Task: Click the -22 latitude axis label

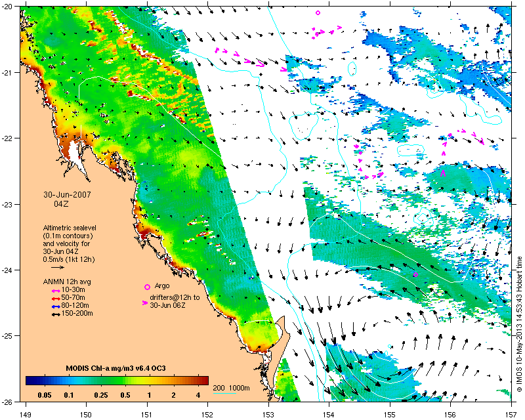Action: point(7,138)
